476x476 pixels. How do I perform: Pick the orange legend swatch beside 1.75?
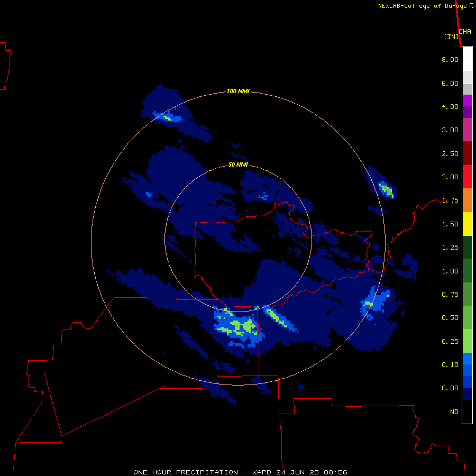pos(467,200)
